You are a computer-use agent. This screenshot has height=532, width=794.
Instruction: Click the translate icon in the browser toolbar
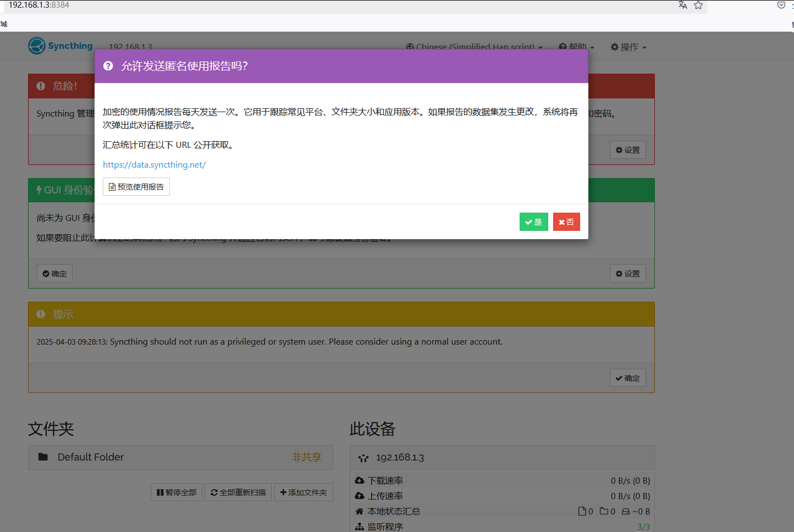683,5
